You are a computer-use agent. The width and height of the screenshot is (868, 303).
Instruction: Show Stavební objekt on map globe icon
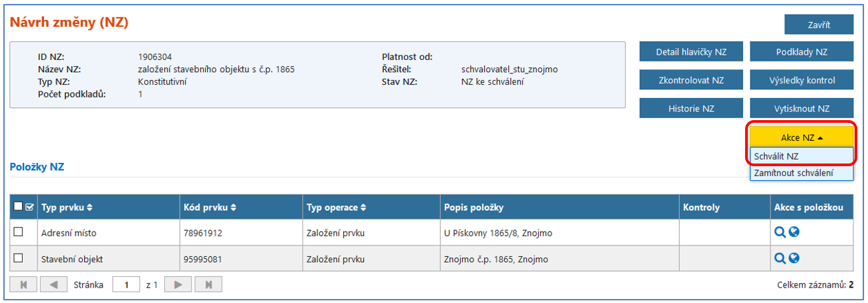tap(794, 258)
